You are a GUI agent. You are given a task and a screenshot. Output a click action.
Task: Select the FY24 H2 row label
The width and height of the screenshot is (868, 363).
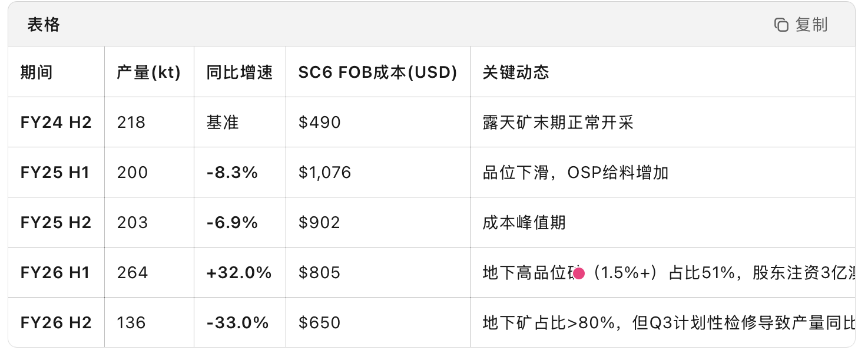(x=56, y=123)
